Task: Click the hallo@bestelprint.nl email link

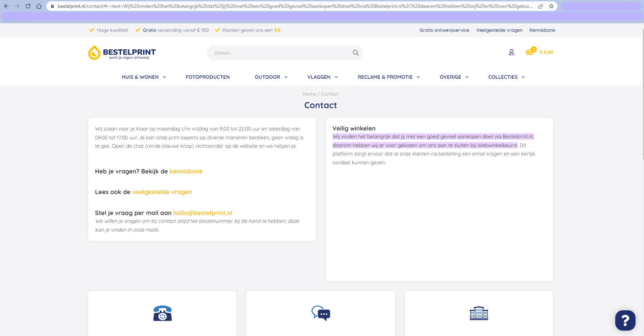Action: click(202, 213)
